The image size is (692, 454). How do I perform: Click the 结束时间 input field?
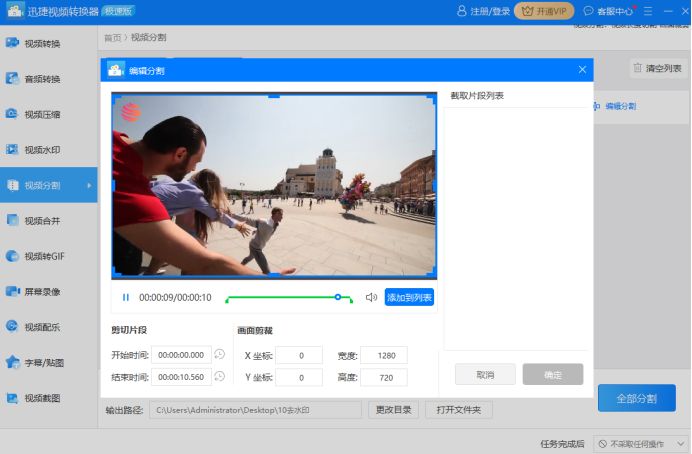(x=181, y=377)
